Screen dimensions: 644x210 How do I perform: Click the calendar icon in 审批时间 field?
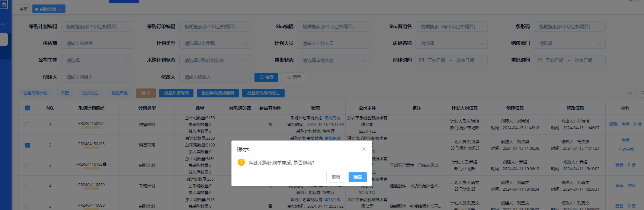point(540,60)
